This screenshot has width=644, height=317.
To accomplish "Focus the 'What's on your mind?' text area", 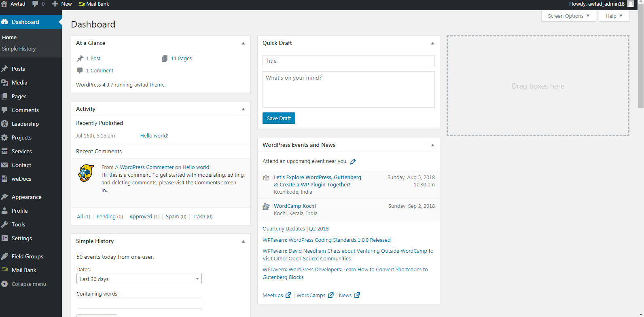I will pos(349,89).
